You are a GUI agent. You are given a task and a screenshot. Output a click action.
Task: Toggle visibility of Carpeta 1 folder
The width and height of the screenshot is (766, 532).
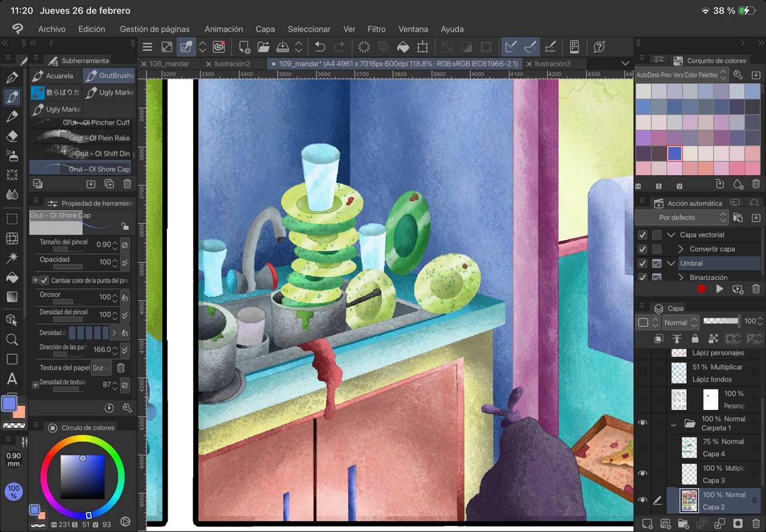(642, 423)
